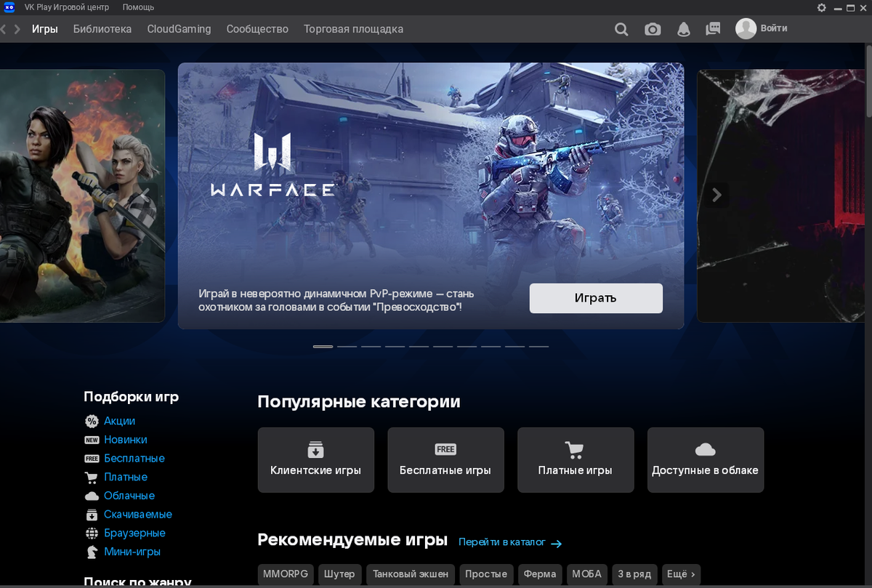
Task: Open the Облачные collection link
Action: click(x=129, y=496)
